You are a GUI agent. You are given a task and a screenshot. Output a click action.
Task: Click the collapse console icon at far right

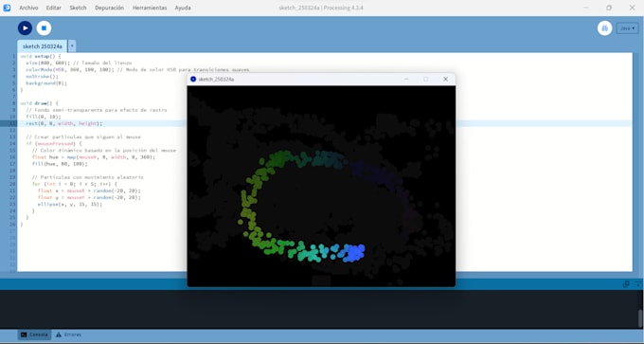(x=637, y=283)
